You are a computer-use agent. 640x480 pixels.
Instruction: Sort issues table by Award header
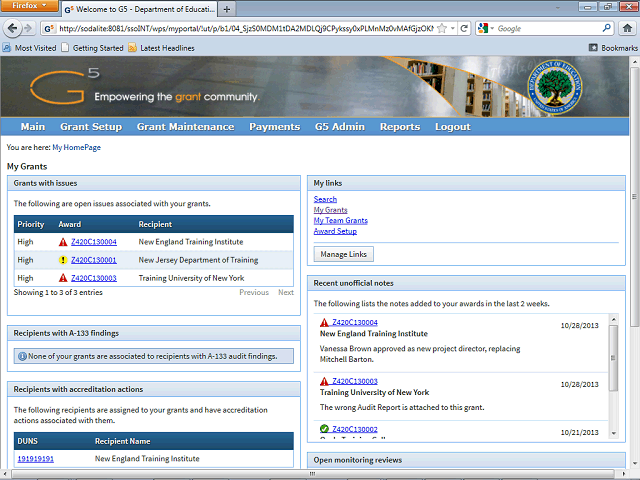pos(70,224)
